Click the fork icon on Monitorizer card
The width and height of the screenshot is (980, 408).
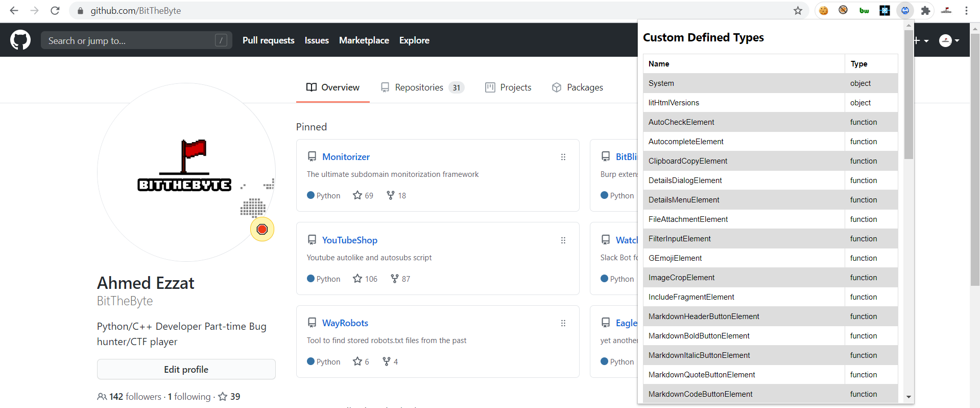coord(391,195)
